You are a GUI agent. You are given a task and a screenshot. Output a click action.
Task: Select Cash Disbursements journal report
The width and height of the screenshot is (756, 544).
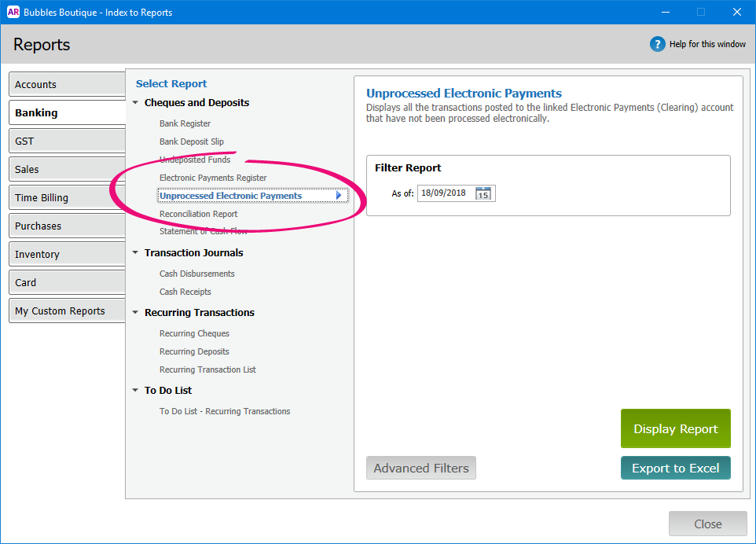pyautogui.click(x=196, y=274)
